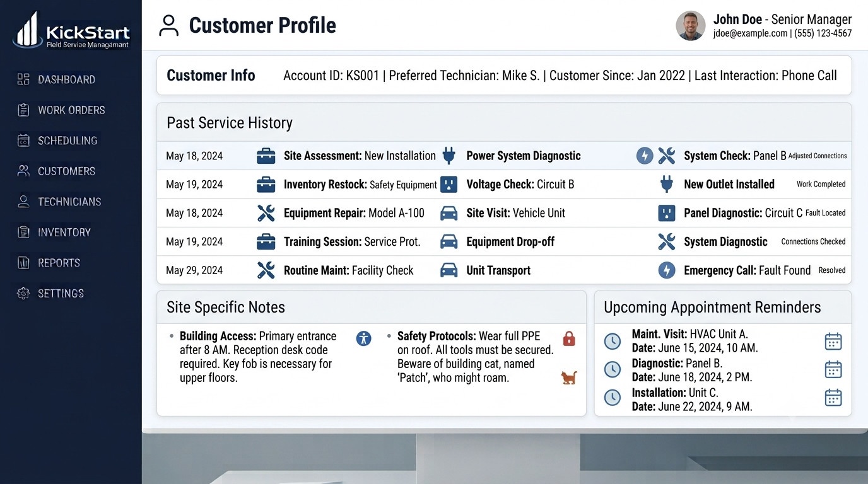Click 'Training Session: Service Prot.' entry
Viewport: 868px width, 484px height.
[x=352, y=241]
